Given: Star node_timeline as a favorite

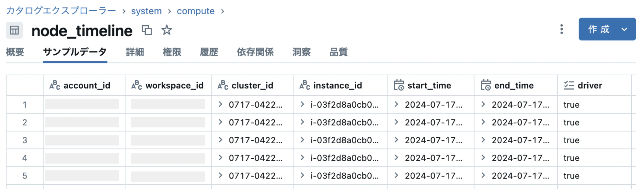Looking at the screenshot, I should point(167,30).
